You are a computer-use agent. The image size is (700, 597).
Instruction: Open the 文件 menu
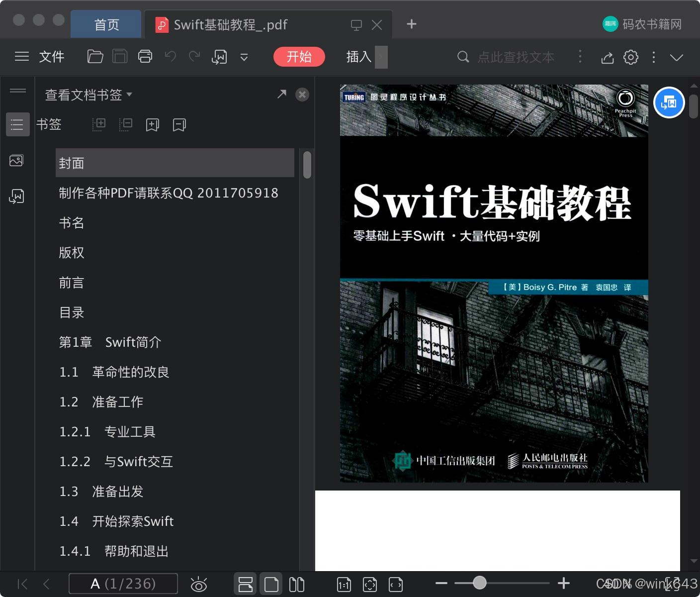[52, 57]
